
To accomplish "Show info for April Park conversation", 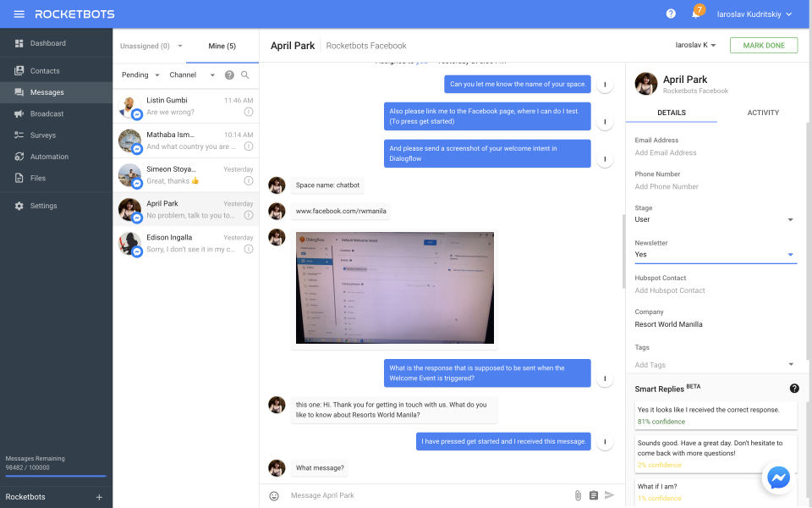I will 249,215.
